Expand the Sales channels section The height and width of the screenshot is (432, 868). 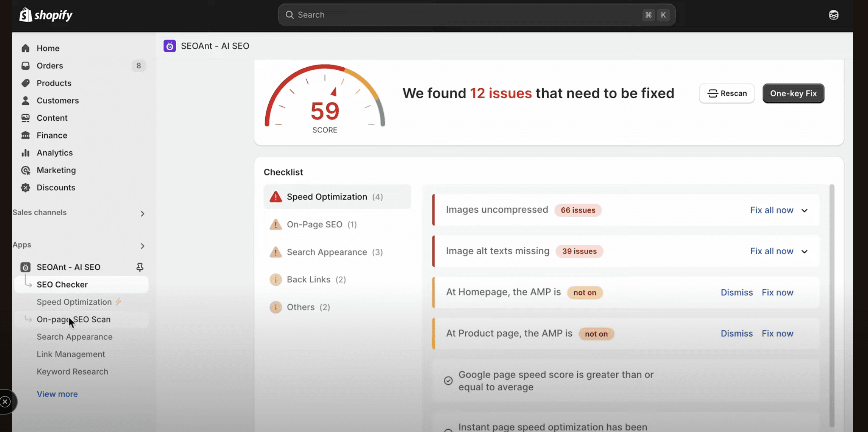pyautogui.click(x=142, y=214)
